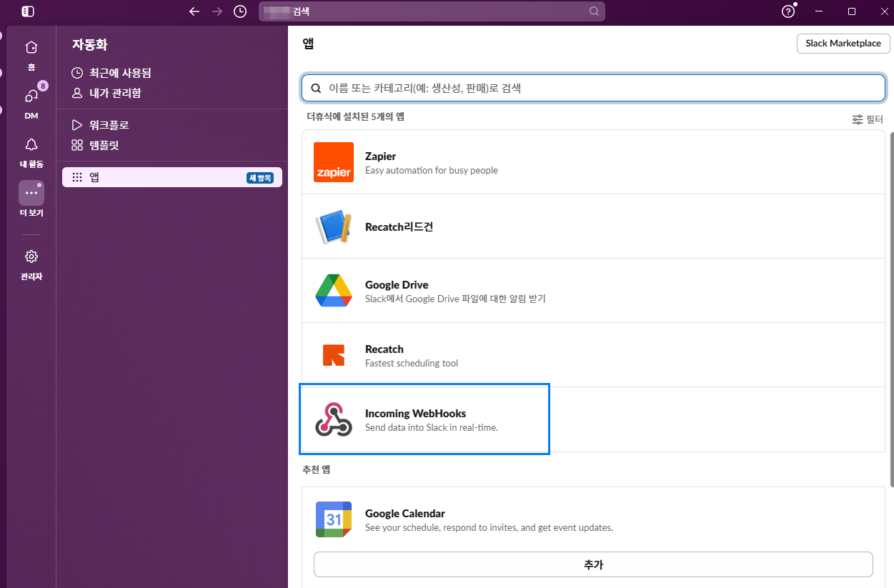Select the Zapier app title

pyautogui.click(x=380, y=156)
